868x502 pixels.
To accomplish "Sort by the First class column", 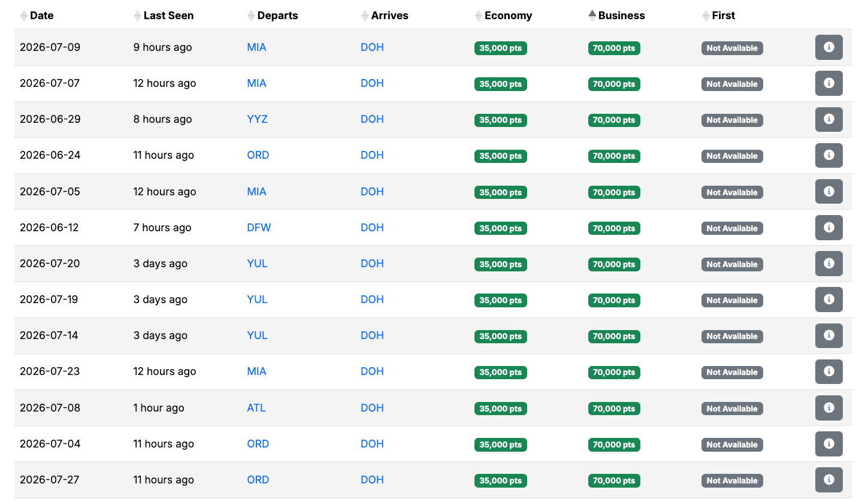I will [723, 16].
